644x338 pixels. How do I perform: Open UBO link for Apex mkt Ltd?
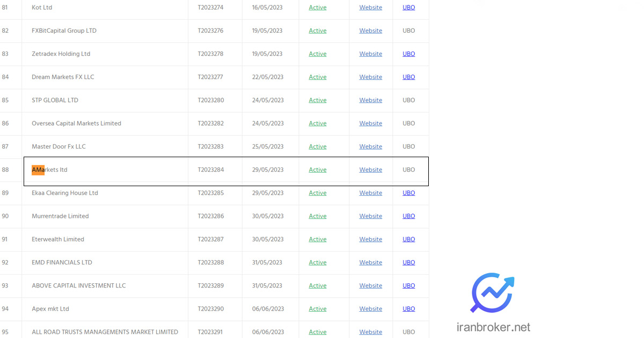pos(409,308)
